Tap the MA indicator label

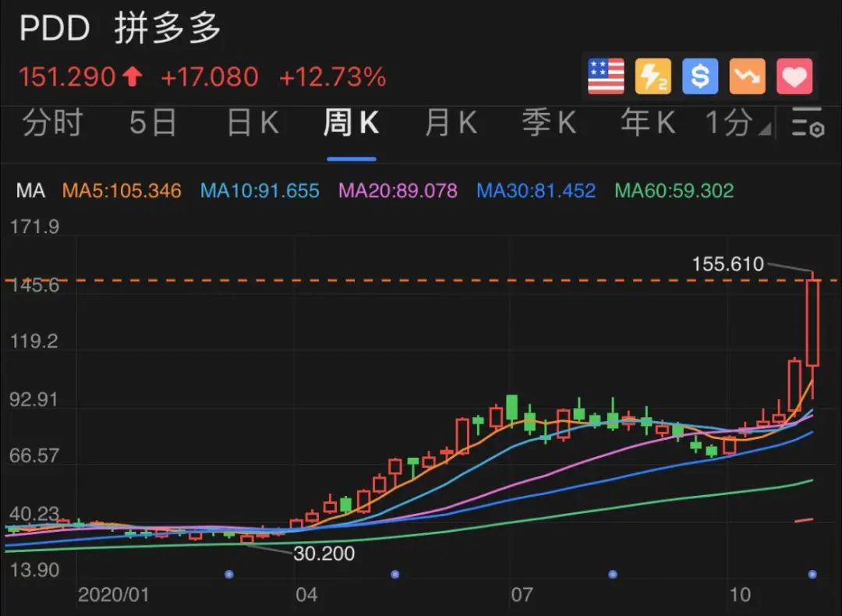pos(30,191)
